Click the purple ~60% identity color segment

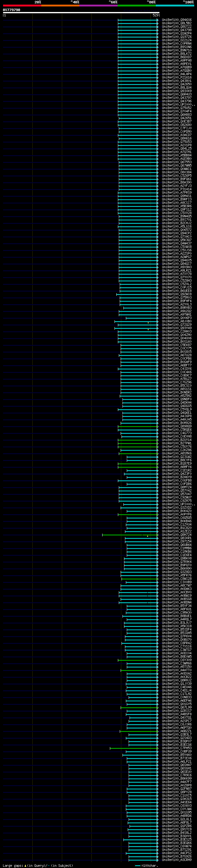[x=99, y=6]
